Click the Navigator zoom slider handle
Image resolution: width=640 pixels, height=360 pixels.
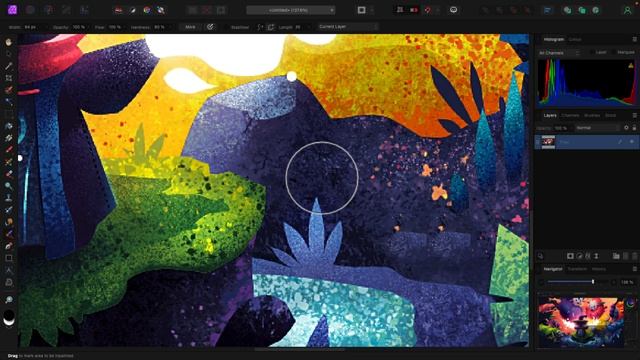coord(593,282)
